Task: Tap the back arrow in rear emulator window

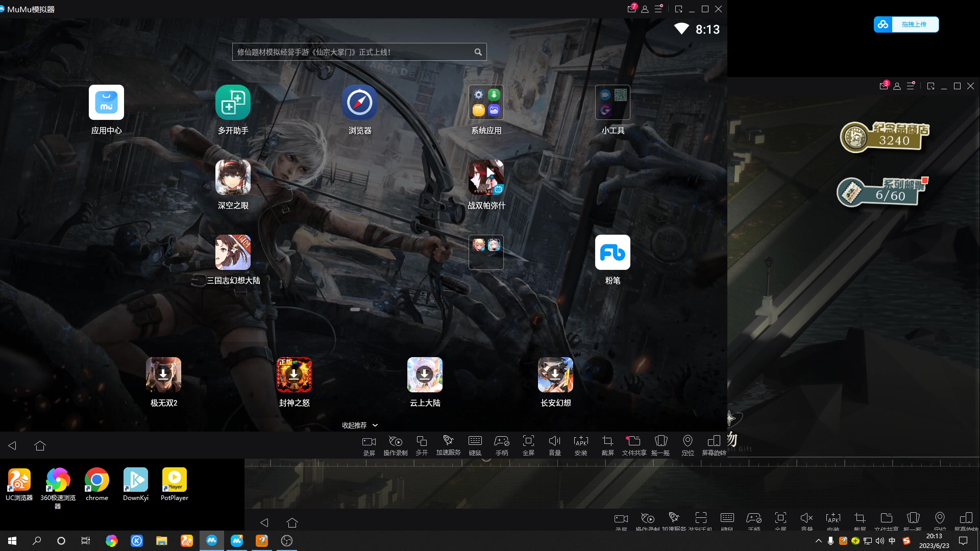Action: pos(264,522)
